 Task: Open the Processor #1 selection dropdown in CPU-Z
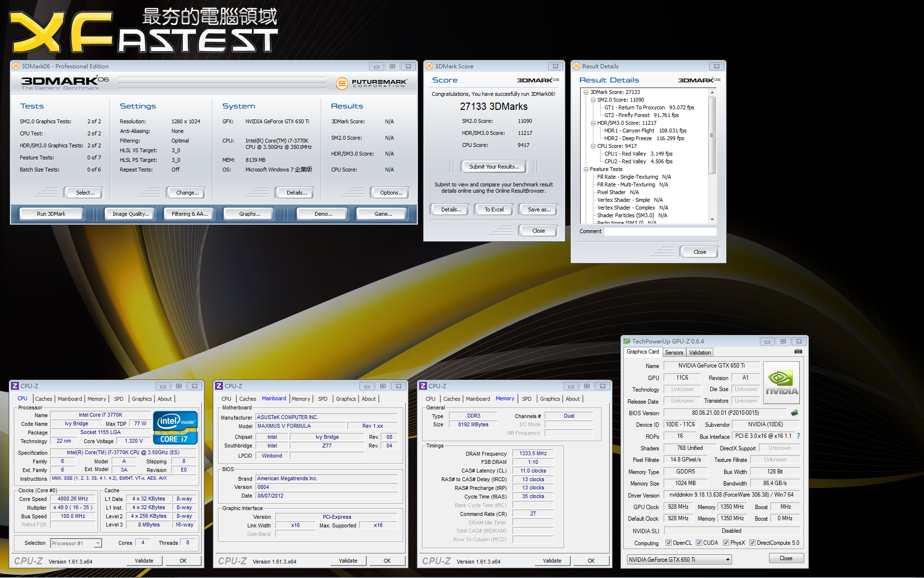pos(76,543)
